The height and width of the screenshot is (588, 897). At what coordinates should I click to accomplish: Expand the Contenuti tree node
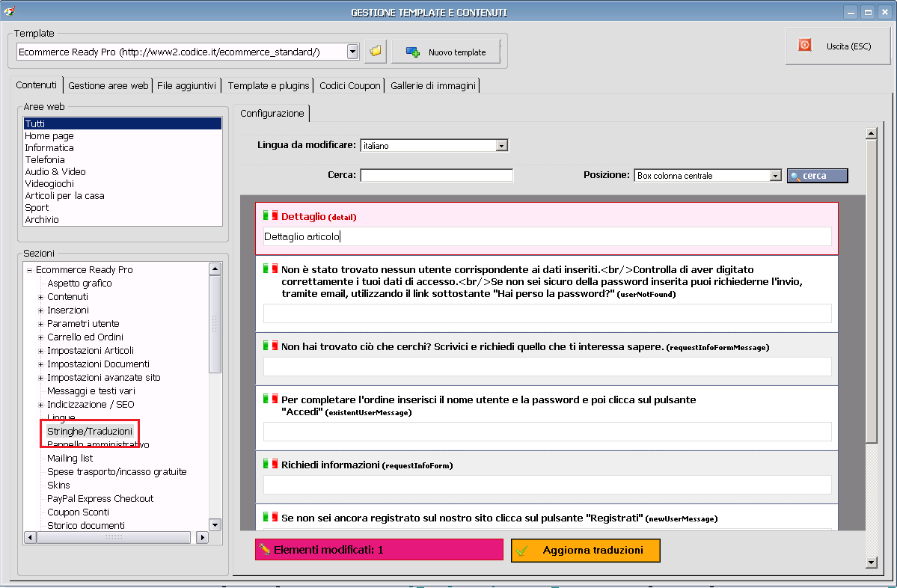[40, 297]
